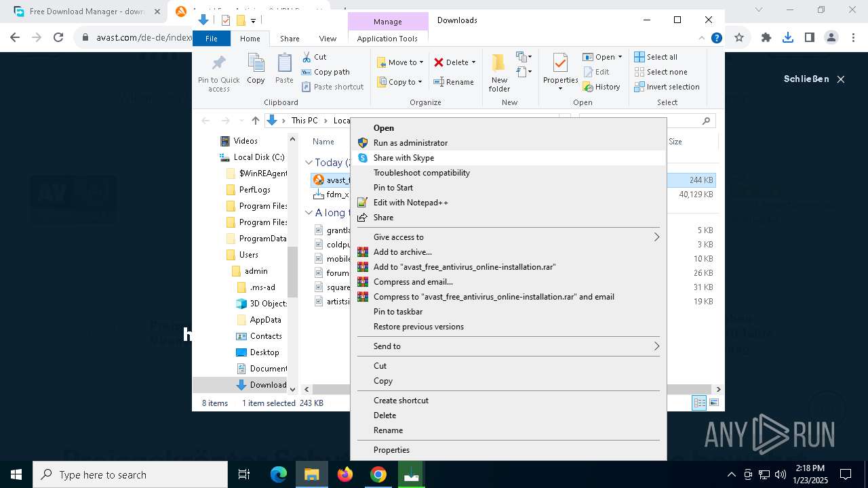Click Task View taskbar icon
The height and width of the screenshot is (488, 868).
click(x=244, y=474)
